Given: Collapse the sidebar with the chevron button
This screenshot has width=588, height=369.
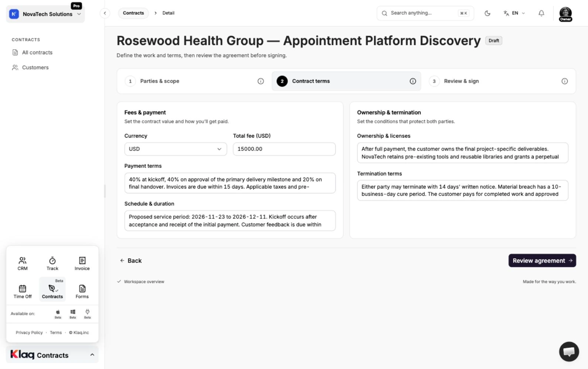Looking at the screenshot, I should (105, 13).
